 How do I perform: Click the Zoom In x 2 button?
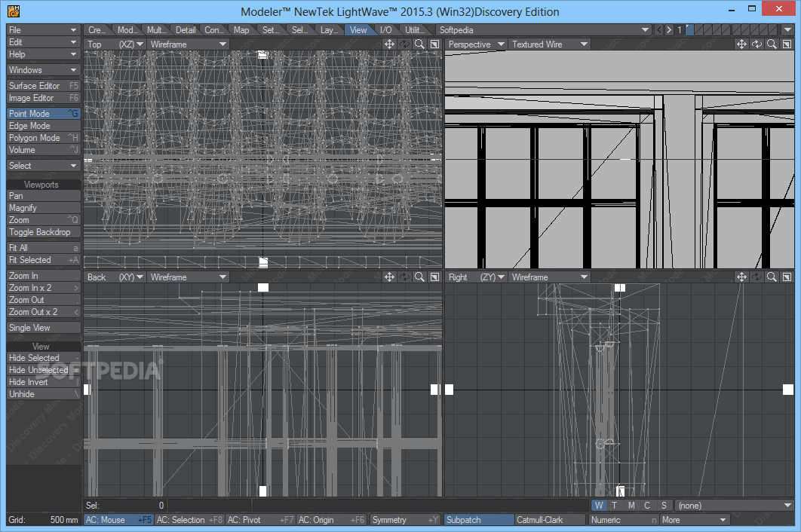tap(44, 287)
